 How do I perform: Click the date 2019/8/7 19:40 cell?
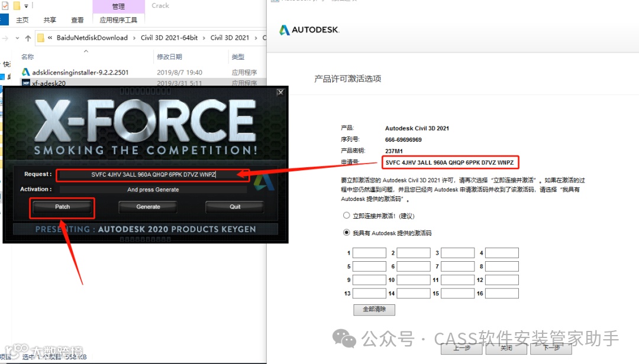coord(180,73)
